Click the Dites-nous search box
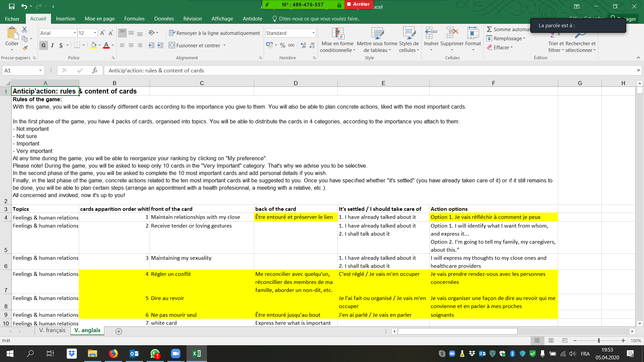Image resolution: width=644 pixels, height=362 pixels. pyautogui.click(x=316, y=19)
